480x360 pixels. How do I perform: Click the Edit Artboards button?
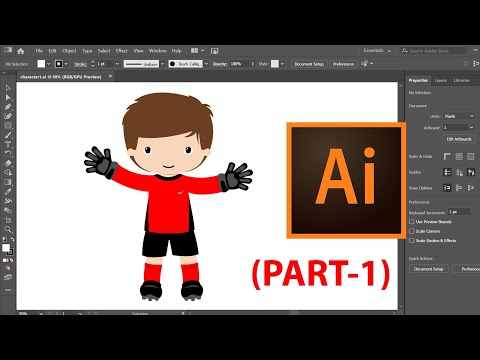pyautogui.click(x=459, y=139)
